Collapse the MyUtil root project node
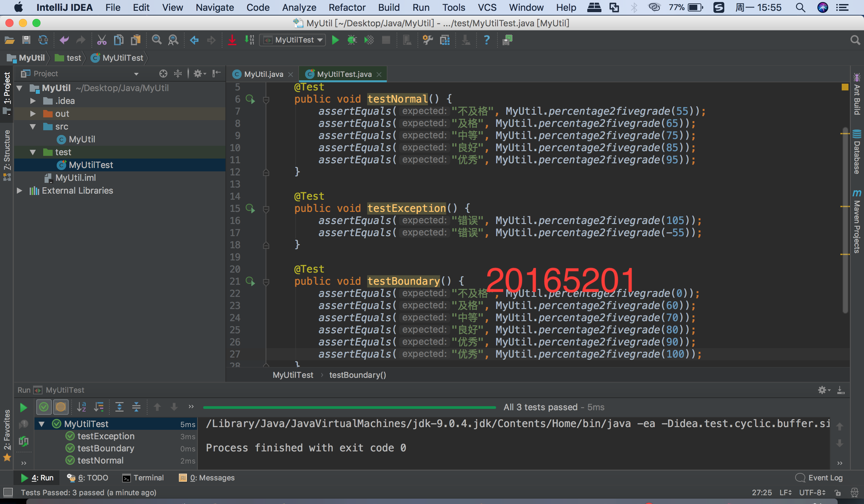Image resolution: width=864 pixels, height=504 pixels. (x=20, y=88)
